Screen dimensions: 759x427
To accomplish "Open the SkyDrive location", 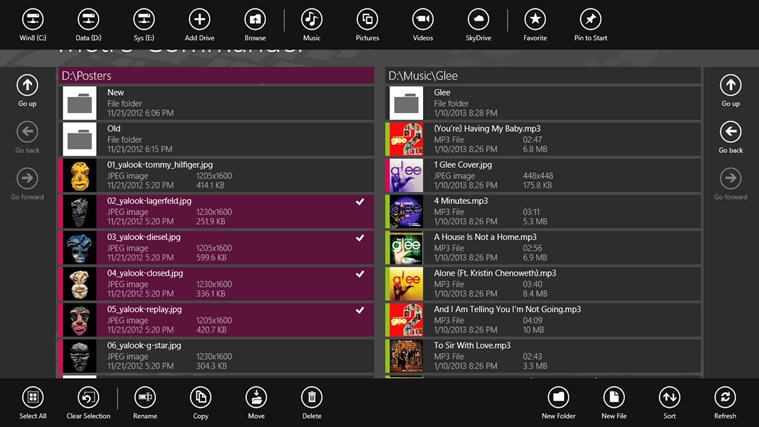I will [x=479, y=20].
